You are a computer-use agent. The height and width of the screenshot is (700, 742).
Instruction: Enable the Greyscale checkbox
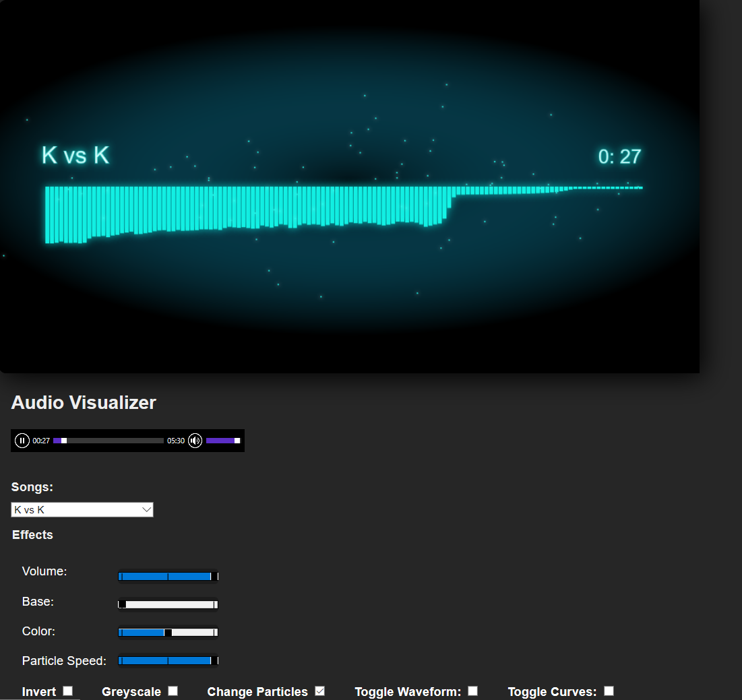click(x=173, y=691)
